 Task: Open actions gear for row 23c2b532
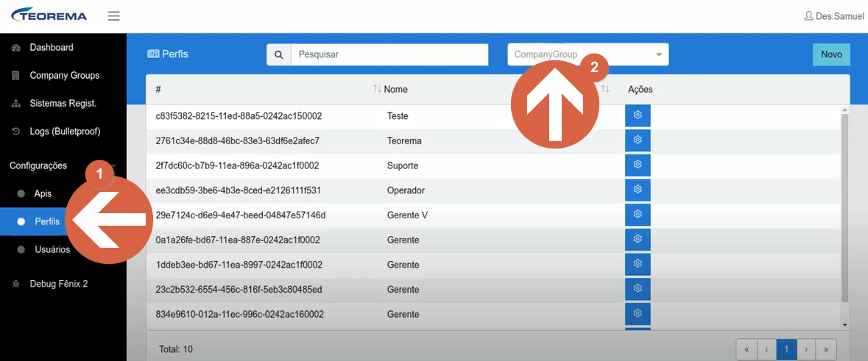click(638, 289)
